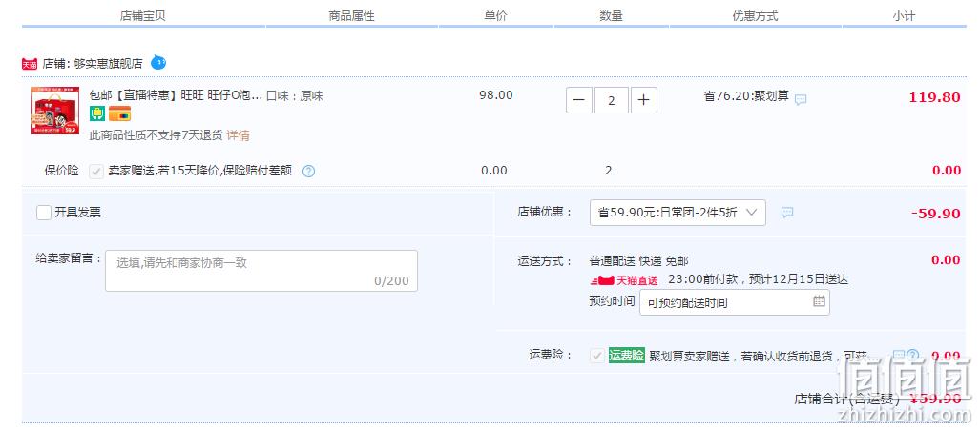Toggle the 保价险 seller gift checkbox
The width and height of the screenshot is (980, 431).
(x=96, y=171)
